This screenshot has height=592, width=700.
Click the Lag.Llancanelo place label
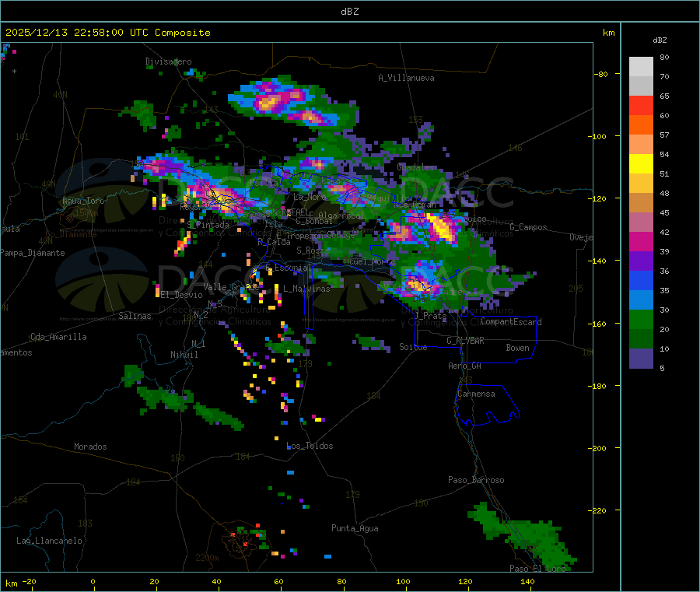[x=49, y=541]
